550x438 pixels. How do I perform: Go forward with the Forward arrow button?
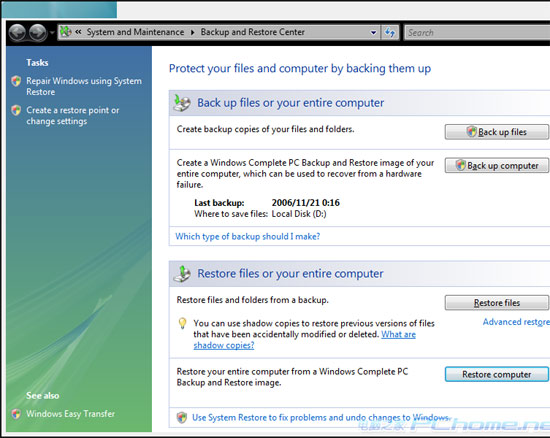pos(38,32)
